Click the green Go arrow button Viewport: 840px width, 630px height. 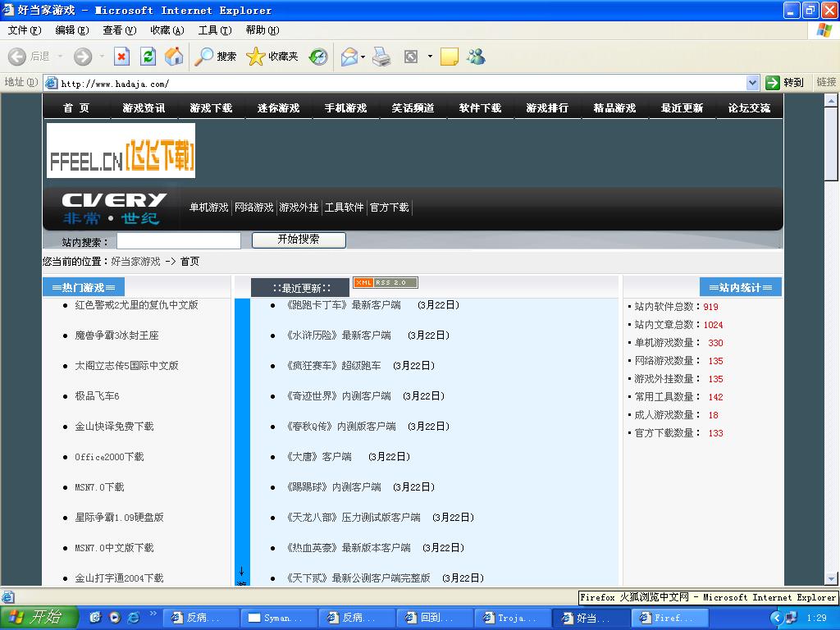point(773,83)
